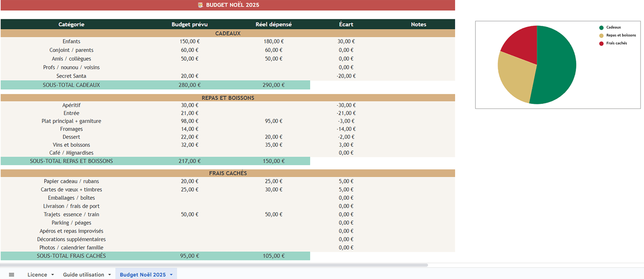The width and height of the screenshot is (644, 279).
Task: Select the 217,00 € repas subtotal budget
Action: point(190,161)
